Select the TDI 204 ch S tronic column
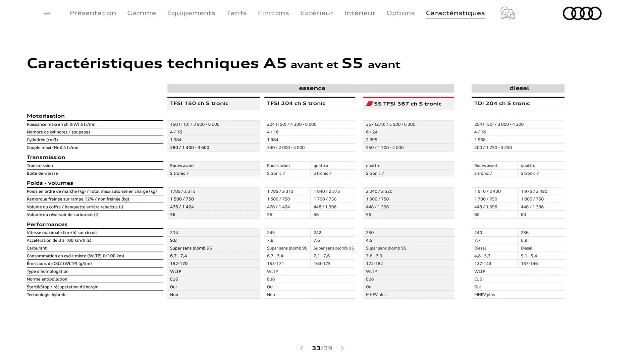The height and width of the screenshot is (362, 644). click(x=502, y=103)
